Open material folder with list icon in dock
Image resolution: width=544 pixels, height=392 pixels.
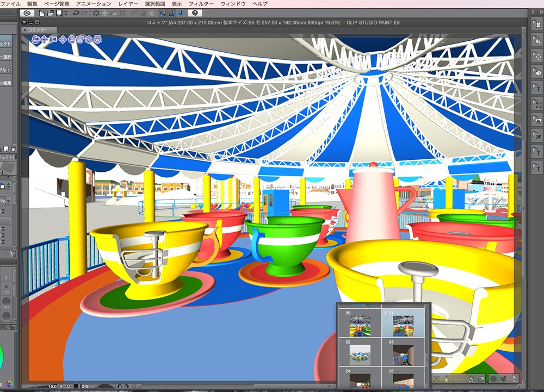[537, 24]
